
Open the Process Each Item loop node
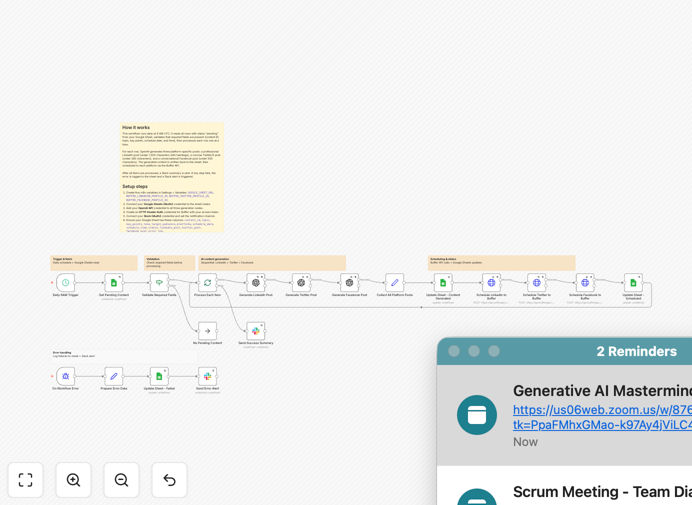tap(207, 283)
